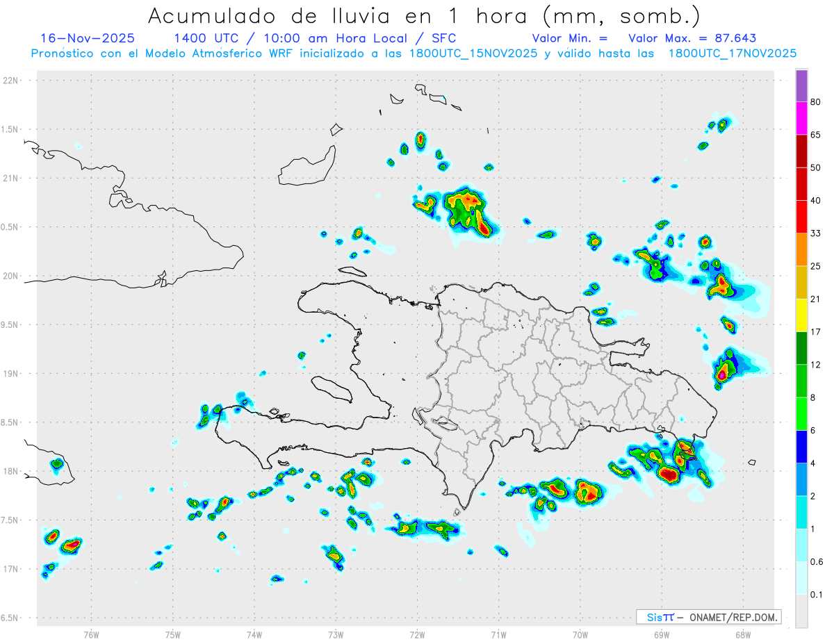Select the WRF model forecast description line

click(414, 53)
